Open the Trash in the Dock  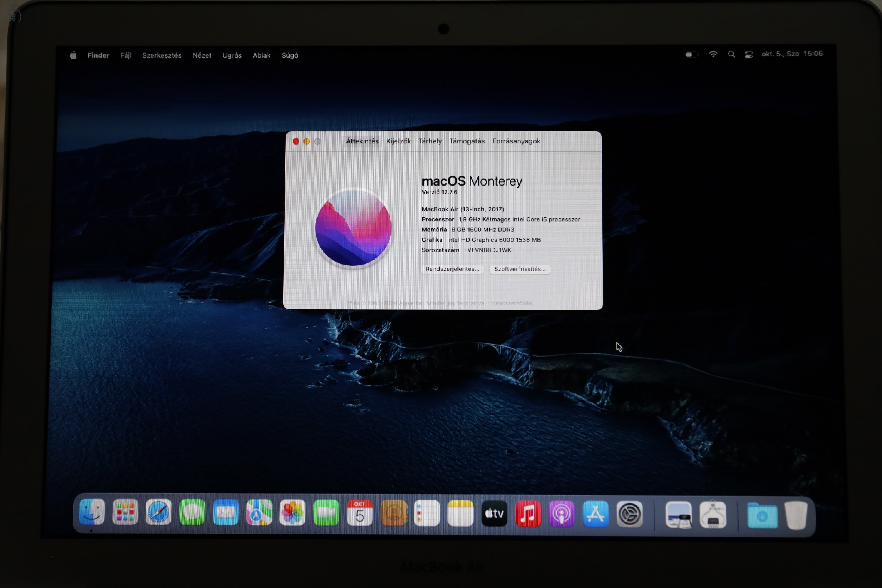[x=796, y=516]
